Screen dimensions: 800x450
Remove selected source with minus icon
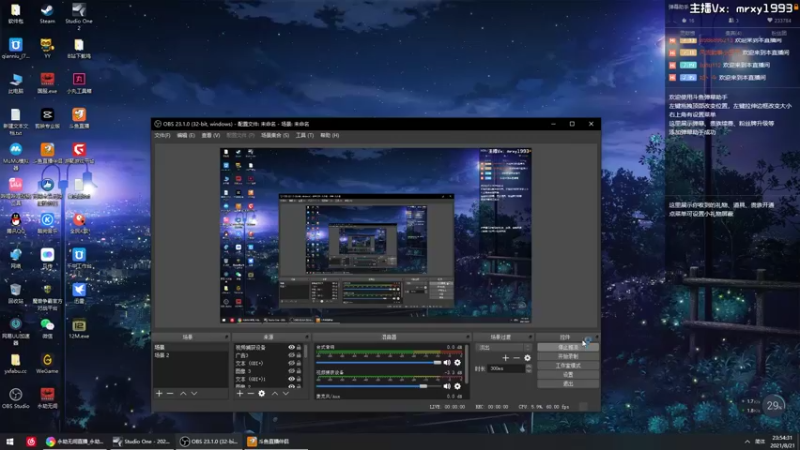[251, 393]
